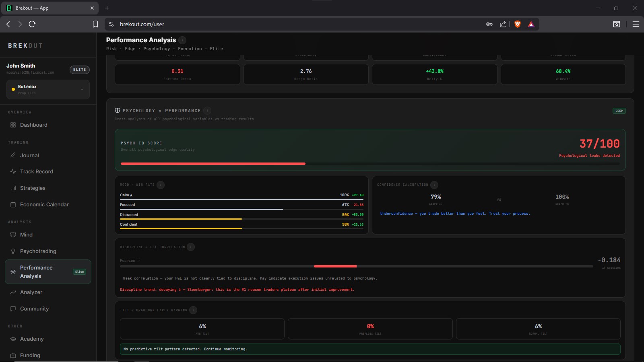The height and width of the screenshot is (362, 644).
Task: Click the Pearson r correlation bar
Action: 356,266
